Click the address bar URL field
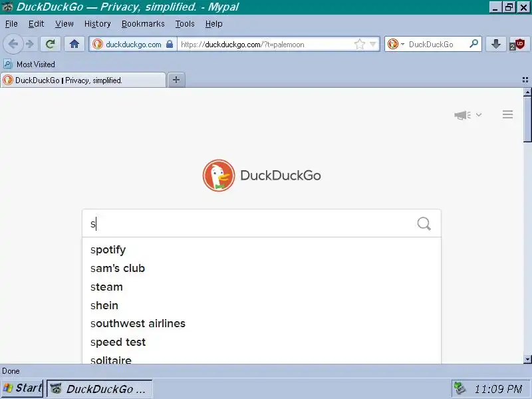The width and height of the screenshot is (532, 399). point(265,44)
